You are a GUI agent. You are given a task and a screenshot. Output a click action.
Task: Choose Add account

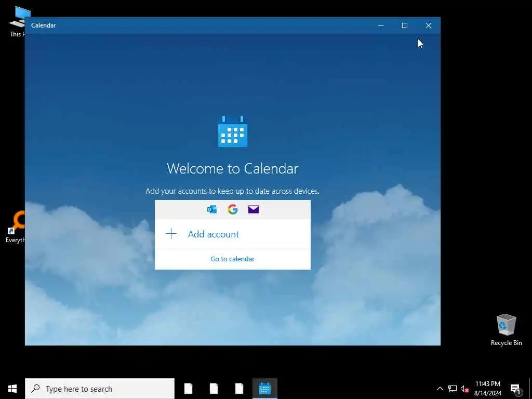pos(232,234)
